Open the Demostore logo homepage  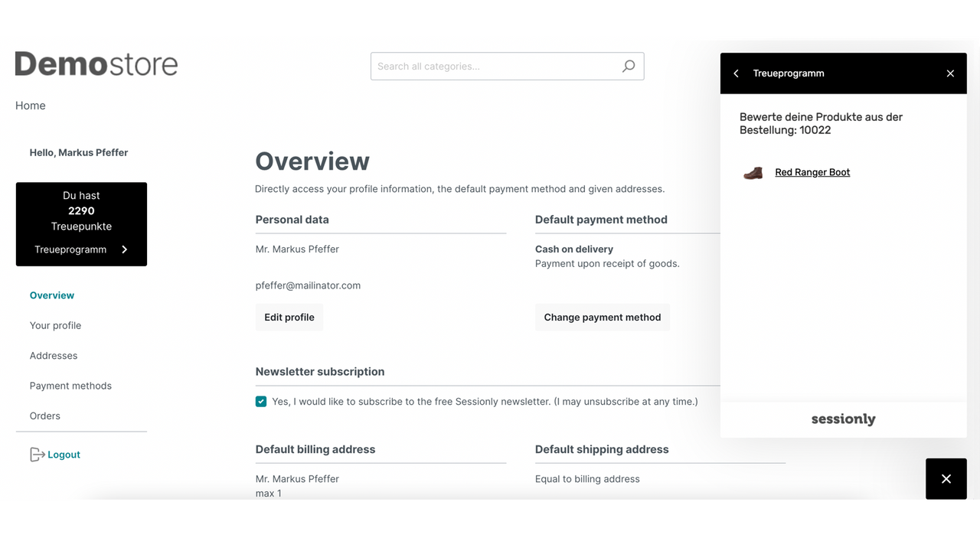coord(96,64)
